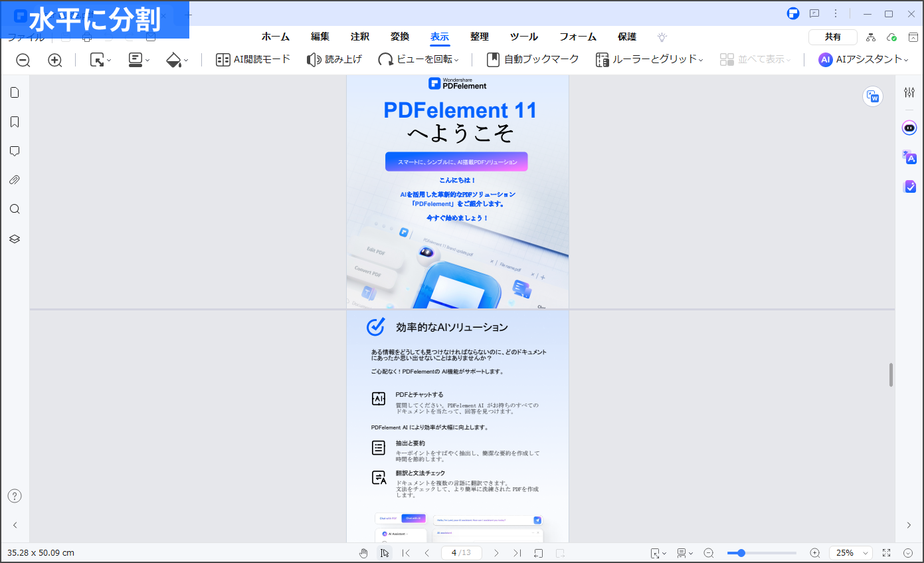Open the page display mode dropdown in toolbar

click(x=139, y=60)
